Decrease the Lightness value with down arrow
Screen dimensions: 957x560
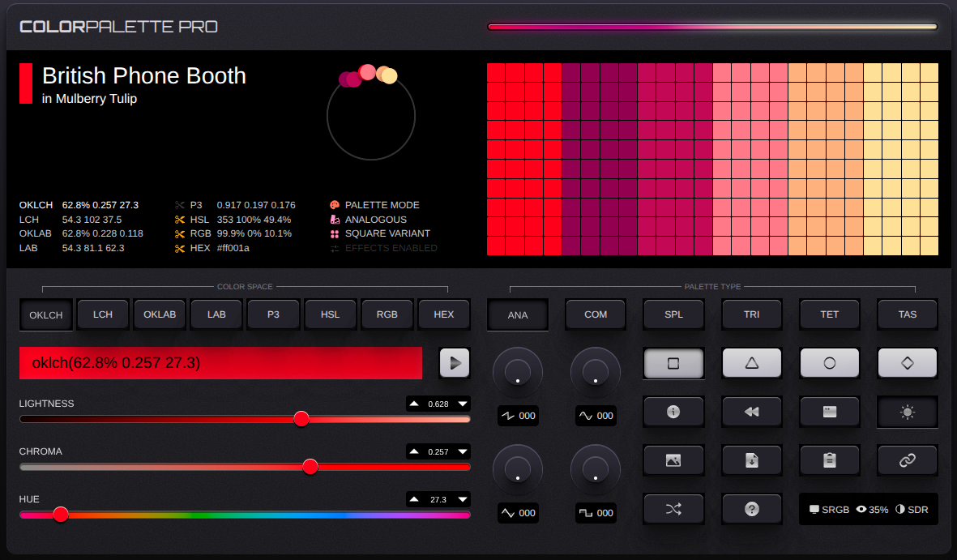click(463, 404)
